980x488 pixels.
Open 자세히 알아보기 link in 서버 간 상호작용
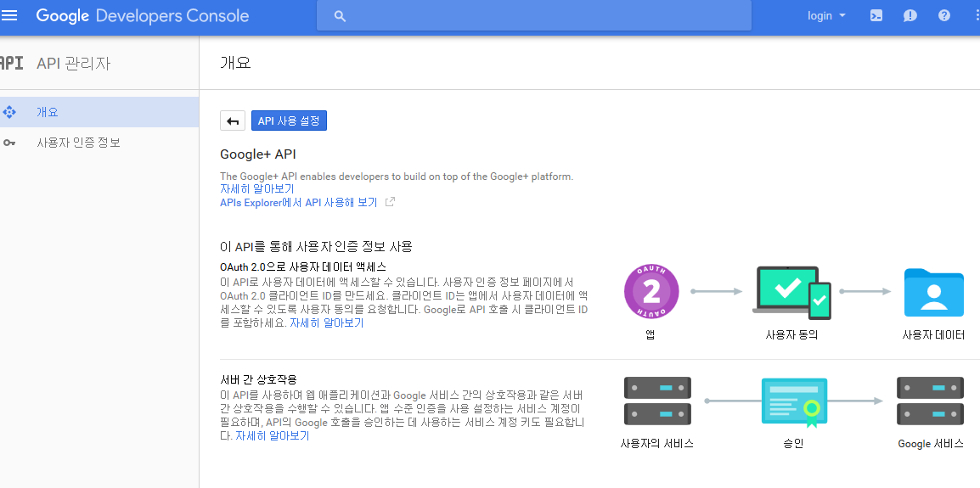point(272,436)
